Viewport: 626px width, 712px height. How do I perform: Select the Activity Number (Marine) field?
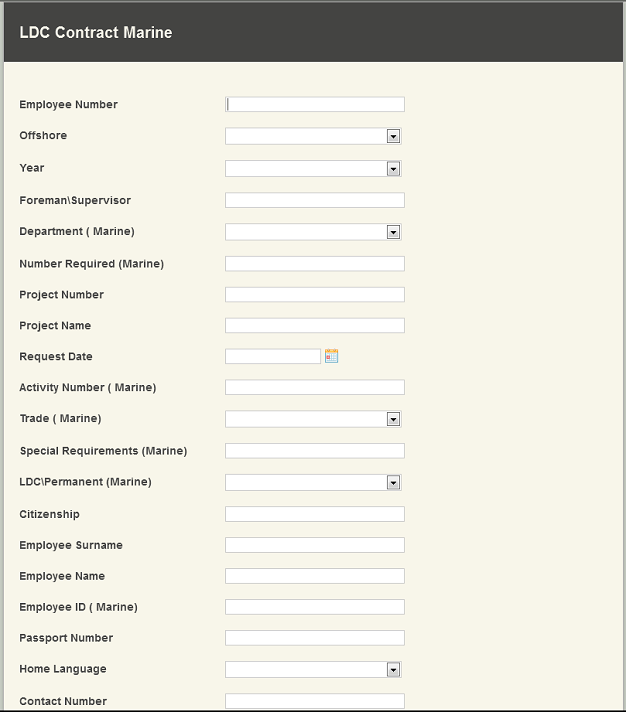click(x=315, y=387)
